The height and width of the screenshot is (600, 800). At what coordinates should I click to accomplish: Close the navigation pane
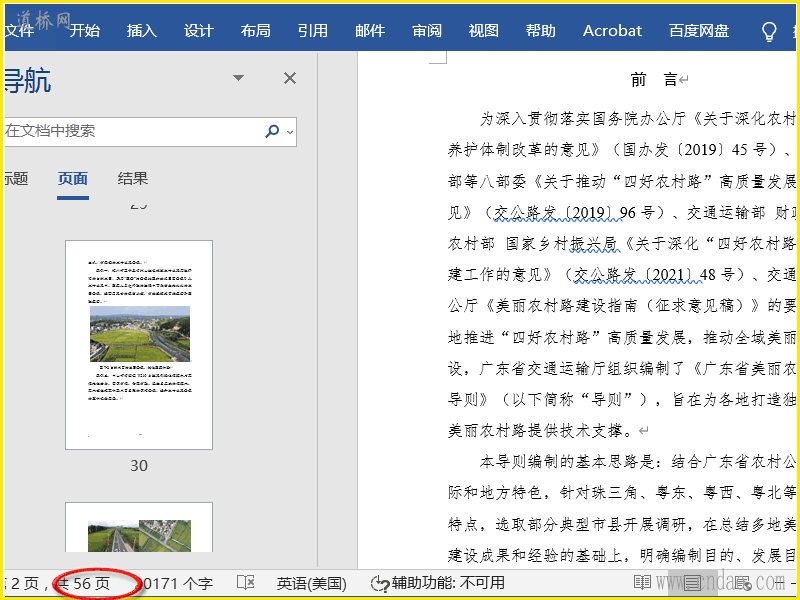pyautogui.click(x=290, y=78)
